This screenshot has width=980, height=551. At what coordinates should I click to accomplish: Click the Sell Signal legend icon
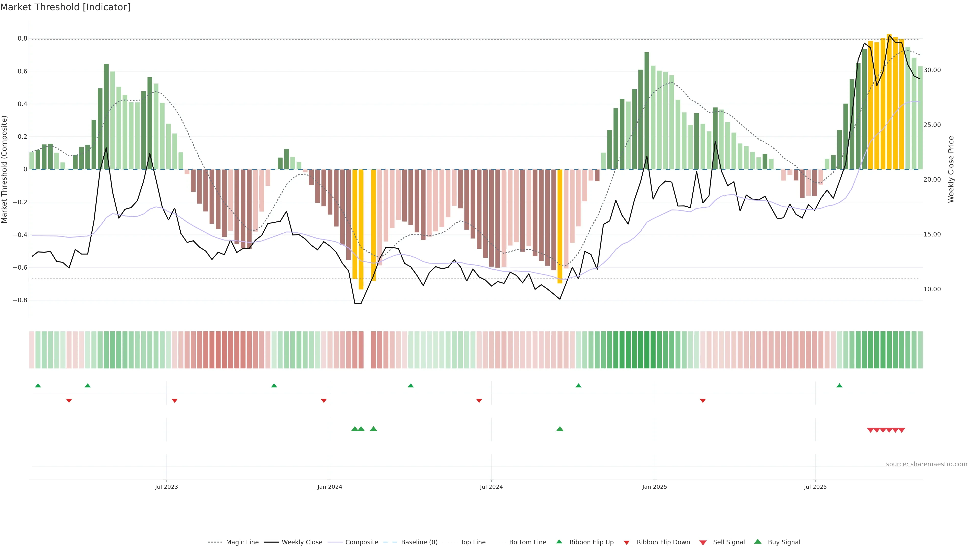pos(703,542)
